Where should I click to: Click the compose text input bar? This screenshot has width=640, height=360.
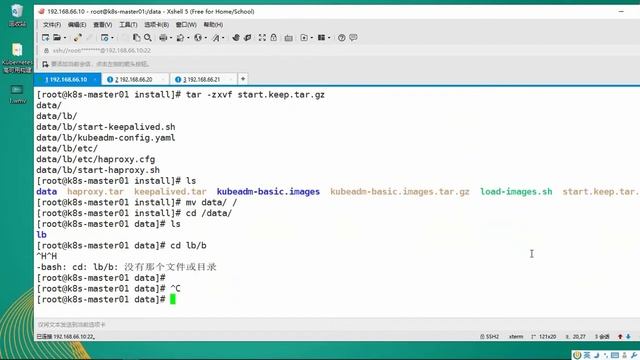coord(337,324)
